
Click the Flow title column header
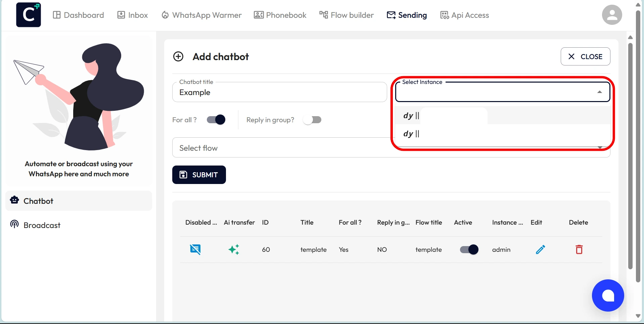tap(429, 222)
